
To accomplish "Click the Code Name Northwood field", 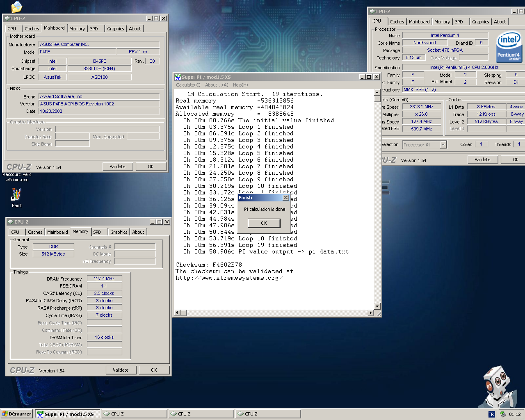I will [425, 43].
